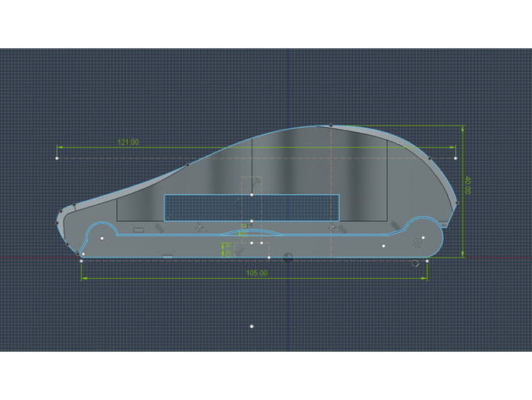Click the isolated sketch point below the car
This screenshot has height=400, width=532.
(252, 325)
